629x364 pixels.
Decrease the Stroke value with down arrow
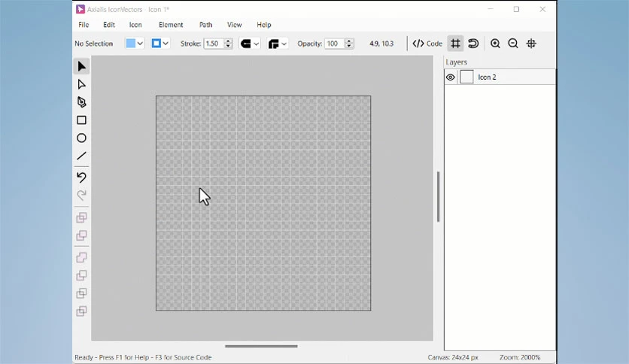coord(228,46)
